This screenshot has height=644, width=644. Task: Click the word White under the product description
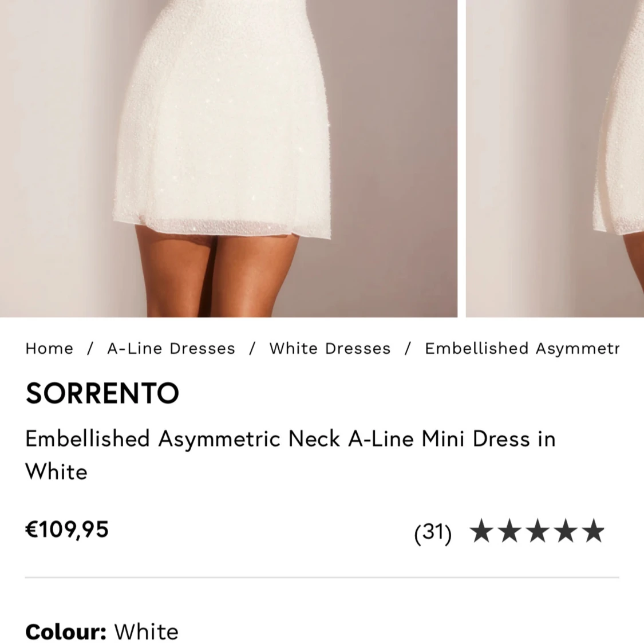pos(56,472)
